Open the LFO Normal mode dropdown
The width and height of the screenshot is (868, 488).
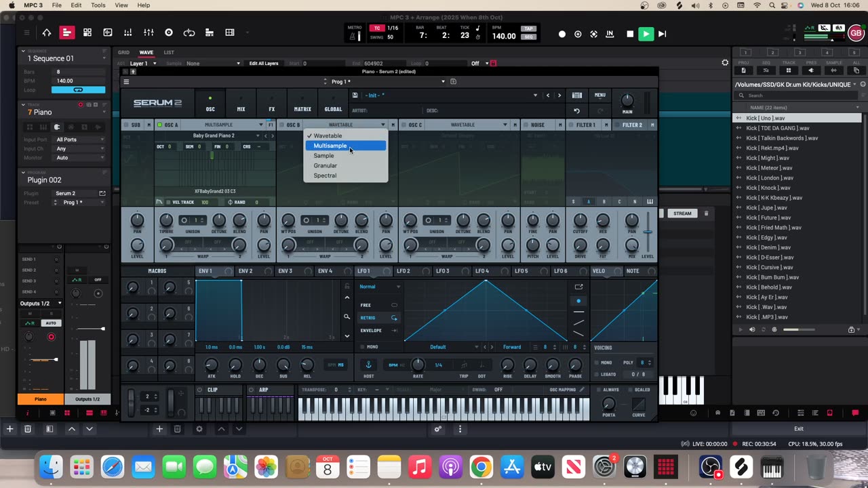380,287
